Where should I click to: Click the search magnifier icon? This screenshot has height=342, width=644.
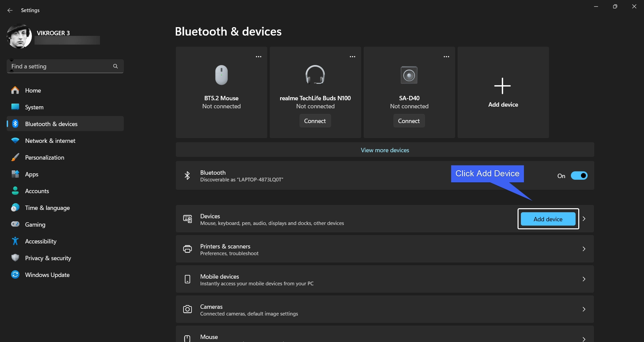click(115, 66)
